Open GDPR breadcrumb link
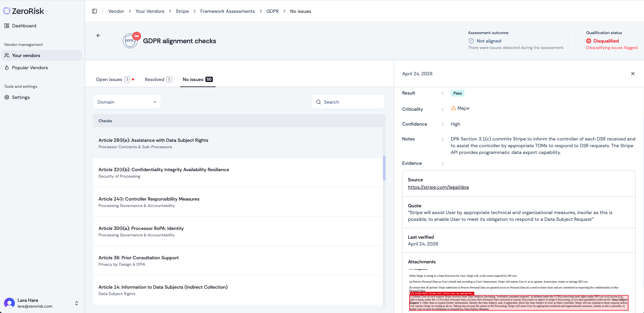Viewport: 644px width, 313px height. click(273, 11)
